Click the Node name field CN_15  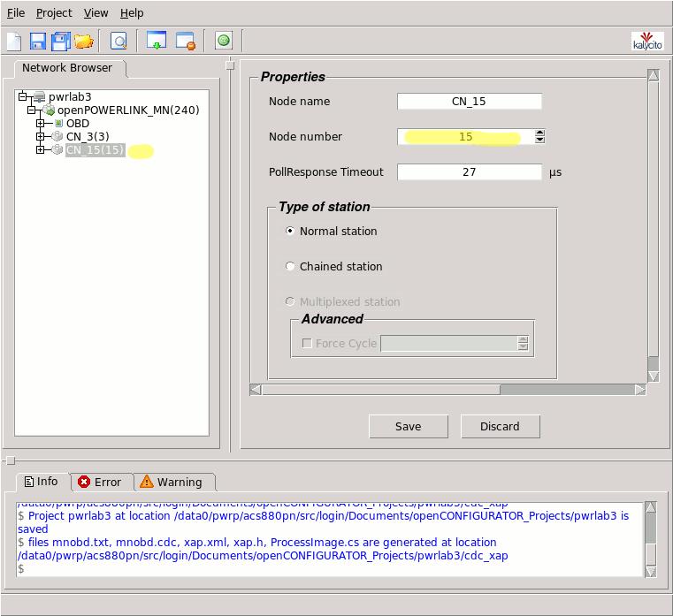469,102
